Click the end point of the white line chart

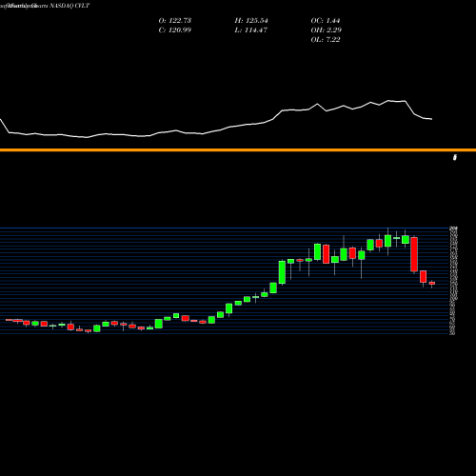(x=432, y=119)
